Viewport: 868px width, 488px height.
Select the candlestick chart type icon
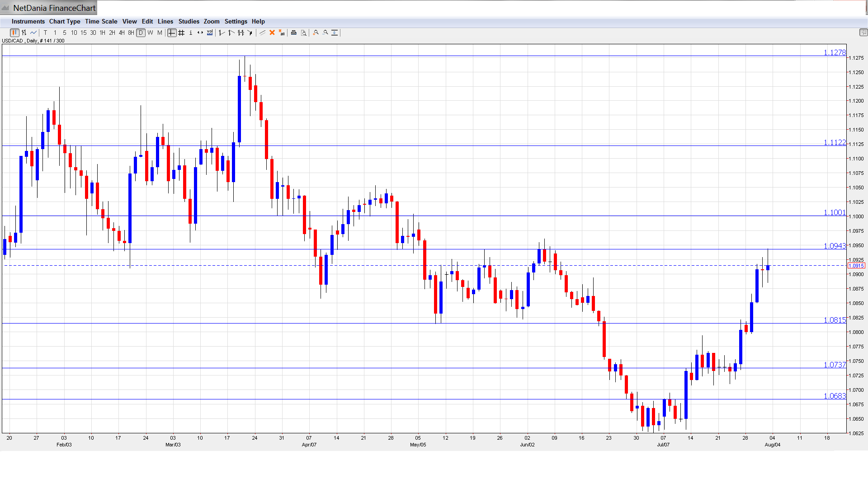[x=14, y=33]
